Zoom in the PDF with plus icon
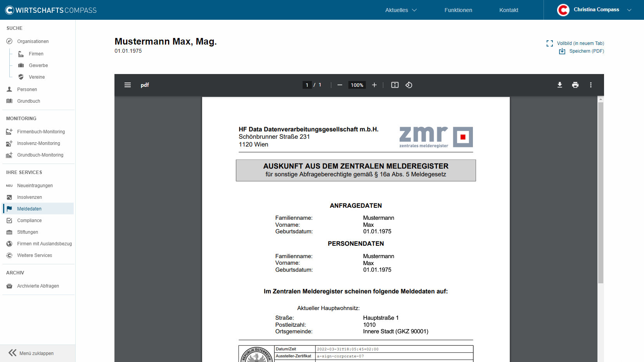The width and height of the screenshot is (644, 362). pyautogui.click(x=374, y=85)
